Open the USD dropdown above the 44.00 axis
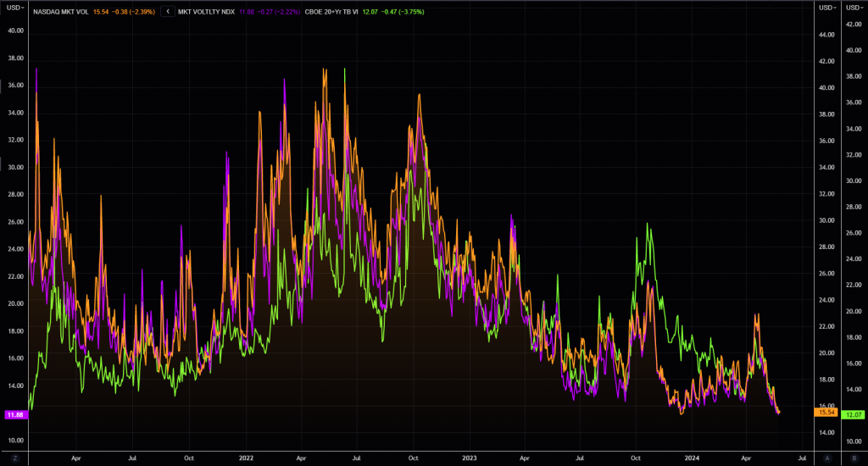This screenshot has width=868, height=466. 826,8
